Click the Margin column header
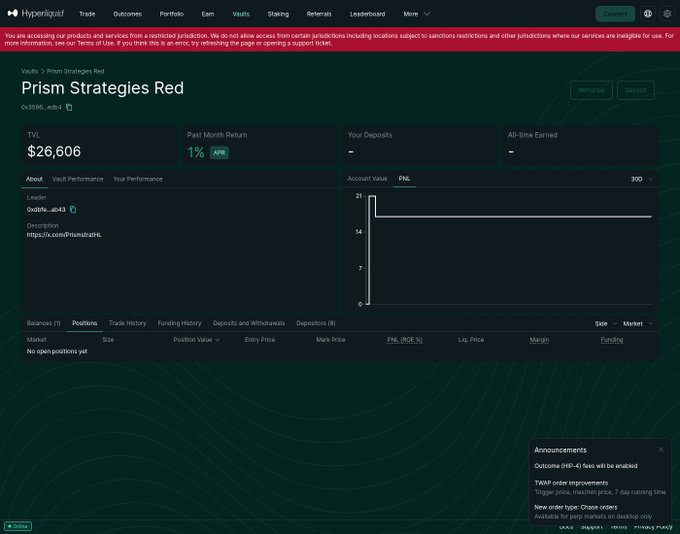680x534 pixels. point(539,340)
